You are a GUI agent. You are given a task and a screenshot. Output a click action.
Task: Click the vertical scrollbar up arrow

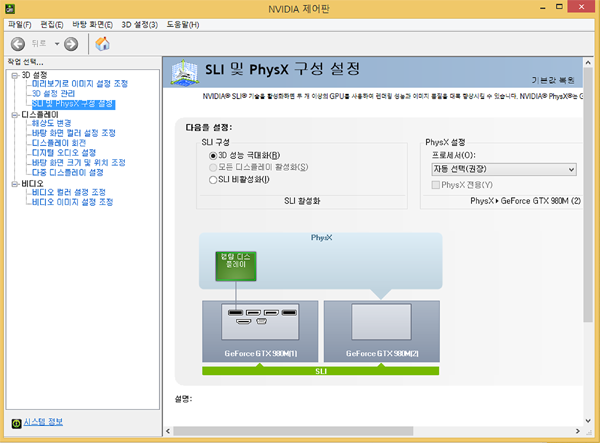(588, 62)
